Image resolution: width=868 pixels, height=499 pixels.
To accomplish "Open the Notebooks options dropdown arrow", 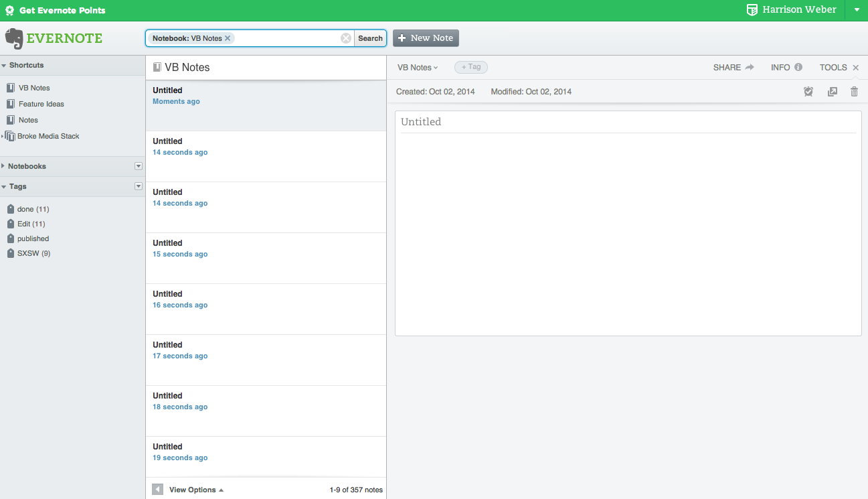I will click(x=139, y=166).
